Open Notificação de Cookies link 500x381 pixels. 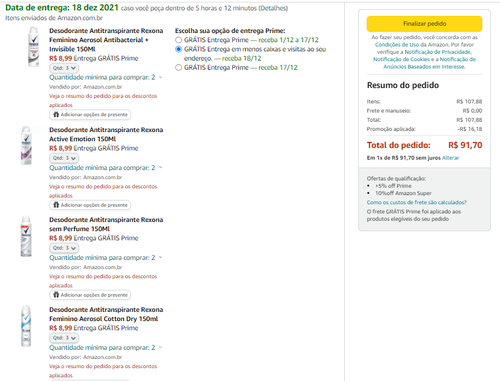[401, 59]
